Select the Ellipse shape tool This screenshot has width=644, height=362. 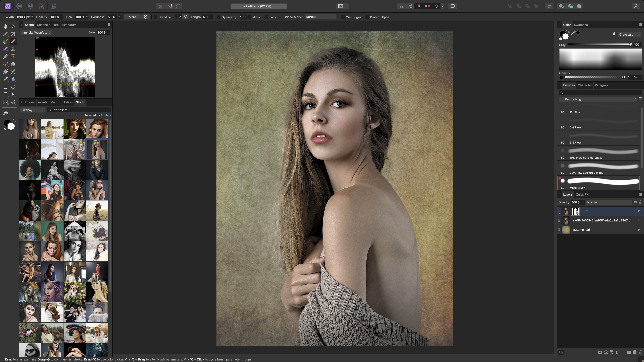tap(13, 87)
